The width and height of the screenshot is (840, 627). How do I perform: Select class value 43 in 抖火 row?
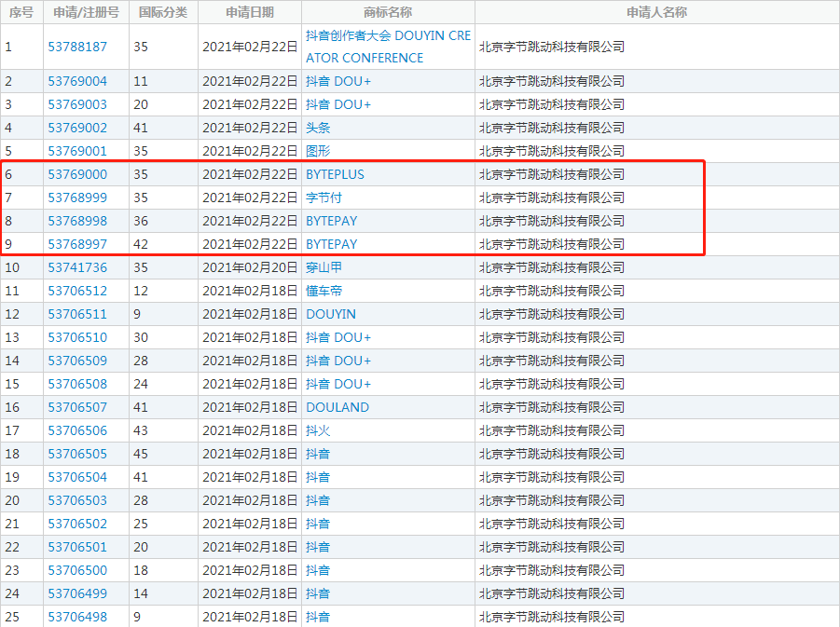[141, 430]
